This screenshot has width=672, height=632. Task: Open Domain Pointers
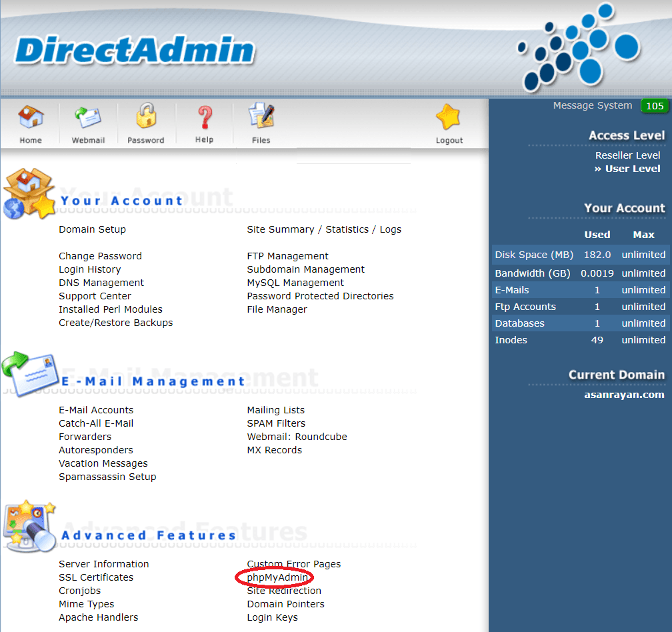[285, 604]
